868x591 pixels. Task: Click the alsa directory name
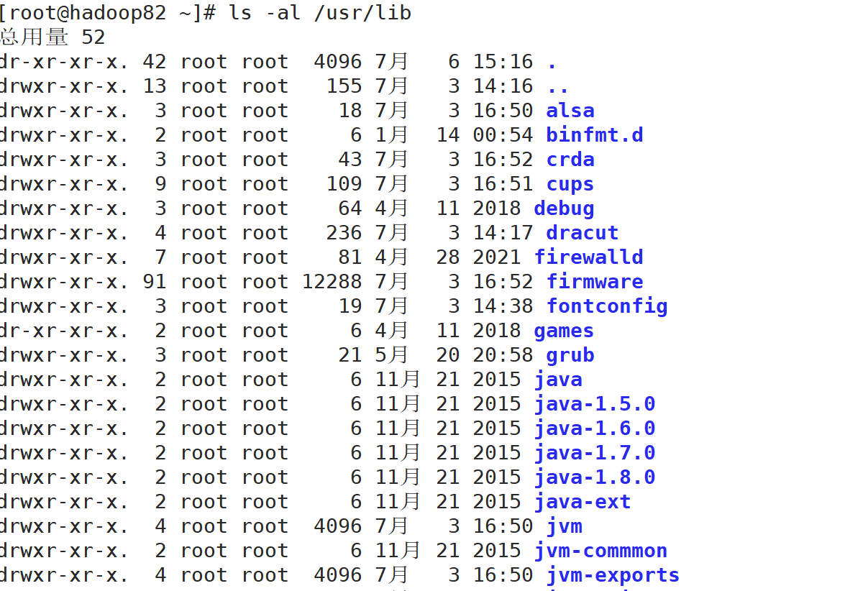(570, 111)
